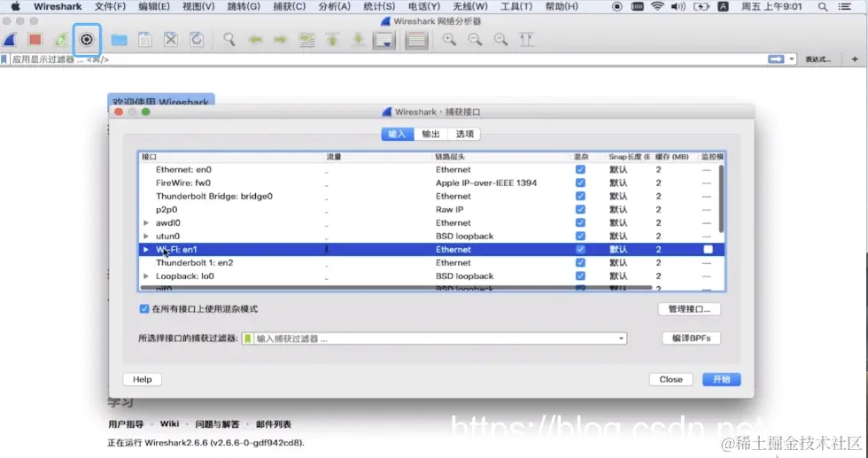This screenshot has width=868, height=458.
Task: Close capture file icon in toolbar
Action: (x=171, y=40)
